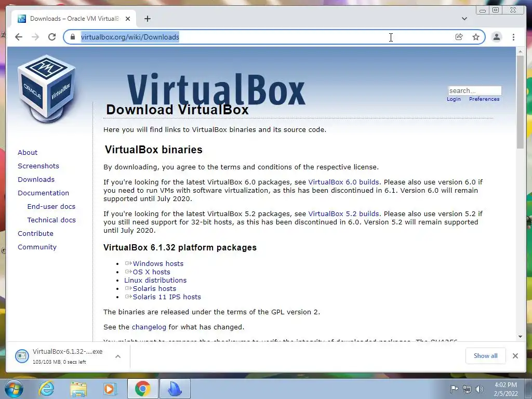Click the vertical scrollbar thumb
This screenshot has height=399, width=532.
(520, 102)
